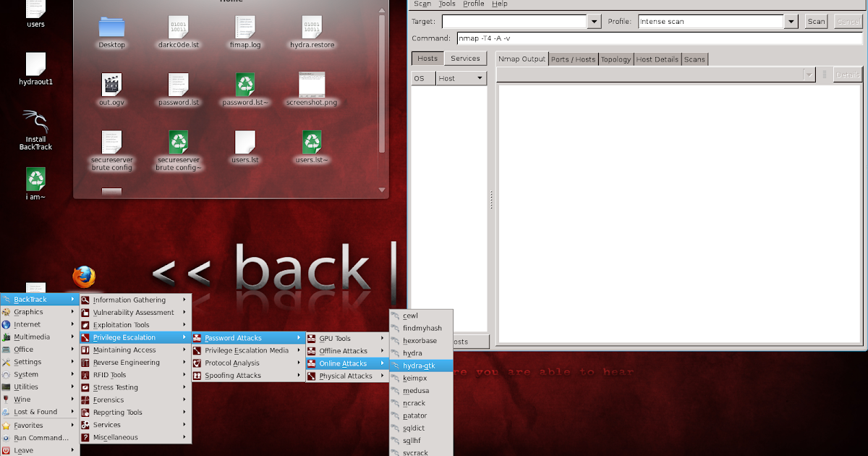Open Zenmap Profile menu
Screen dimensions: 868x456
click(x=474, y=4)
